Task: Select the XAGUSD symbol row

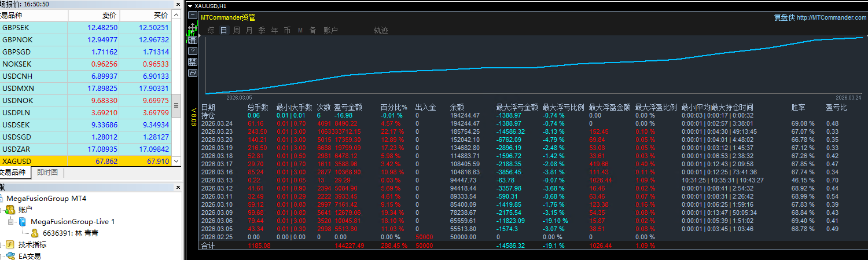Action: (x=86, y=161)
